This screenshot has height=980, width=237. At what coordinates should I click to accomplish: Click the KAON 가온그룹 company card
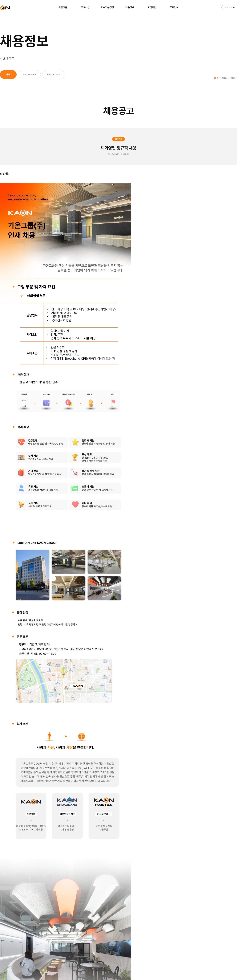click(31, 816)
